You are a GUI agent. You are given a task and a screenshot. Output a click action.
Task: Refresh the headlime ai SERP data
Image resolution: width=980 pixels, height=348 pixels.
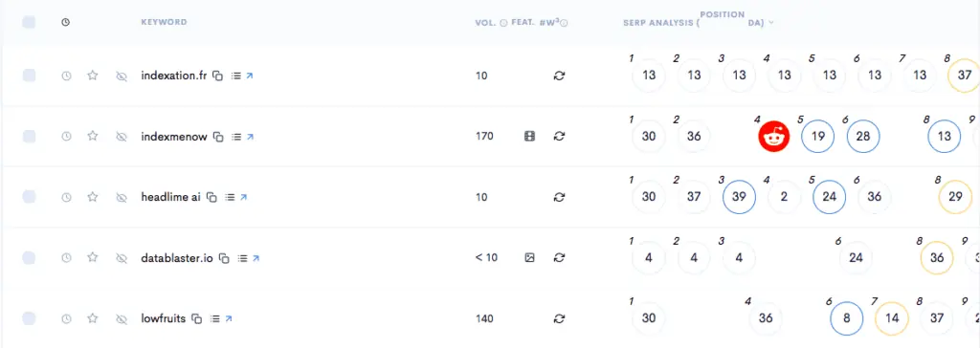coord(559,197)
